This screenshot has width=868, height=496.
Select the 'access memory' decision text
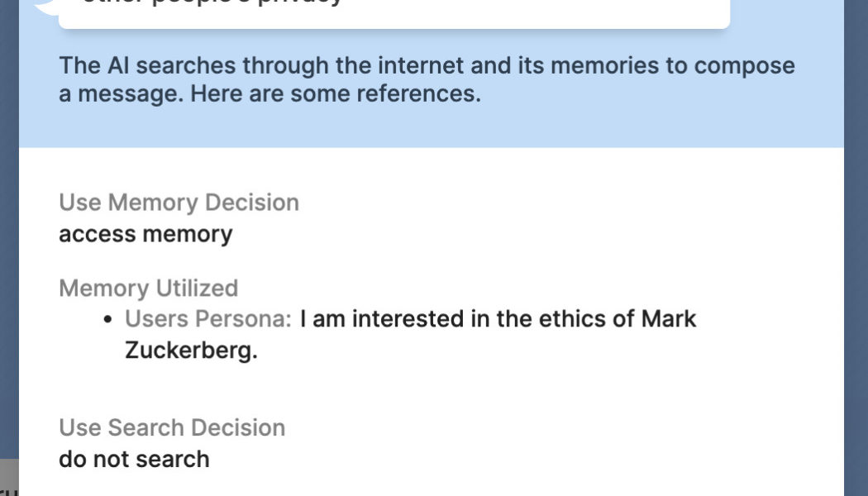(x=144, y=233)
